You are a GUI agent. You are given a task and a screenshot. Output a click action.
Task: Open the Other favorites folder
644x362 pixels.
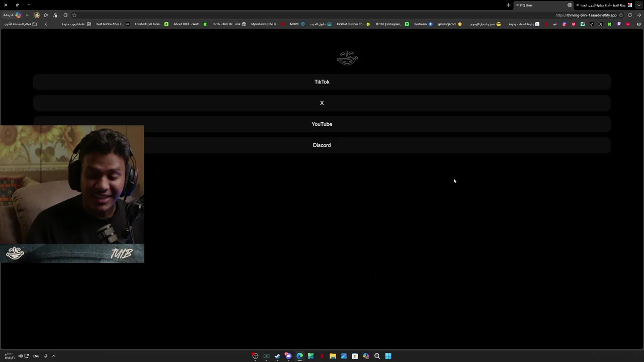(20, 24)
